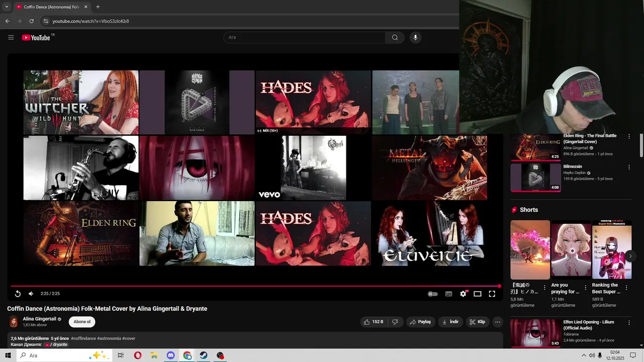Image resolution: width=644 pixels, height=362 pixels.
Task: Close the Coffin Dance browser tab
Action: tap(86, 7)
